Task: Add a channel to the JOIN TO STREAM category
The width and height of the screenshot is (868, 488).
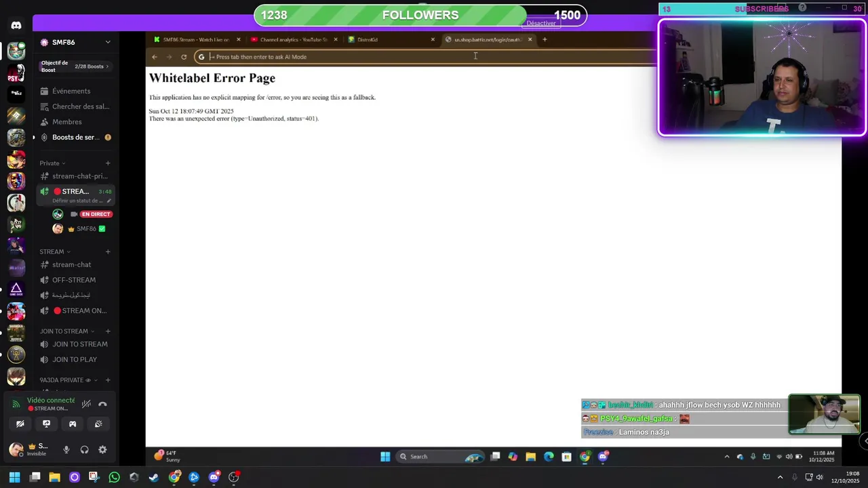Action: click(x=108, y=331)
